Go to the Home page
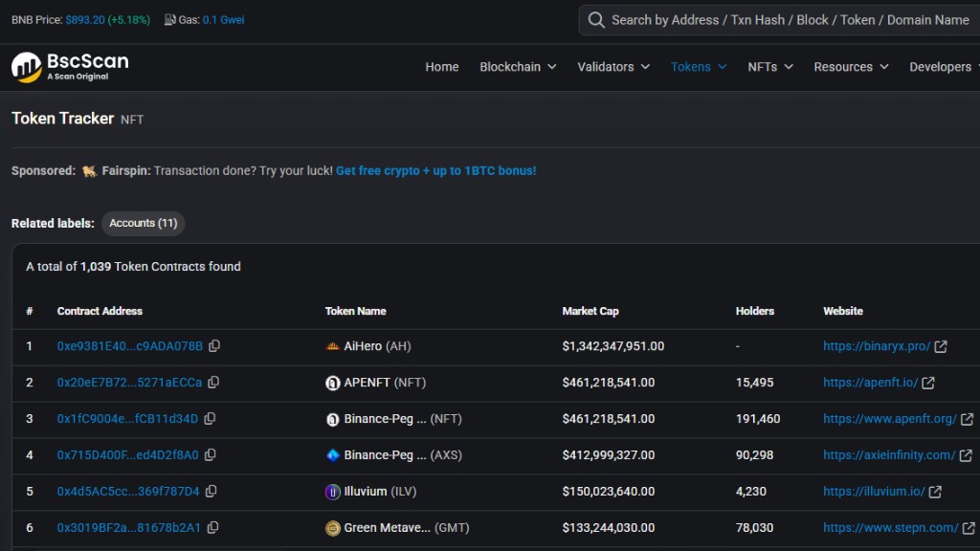The width and height of the screenshot is (980, 551). click(442, 67)
